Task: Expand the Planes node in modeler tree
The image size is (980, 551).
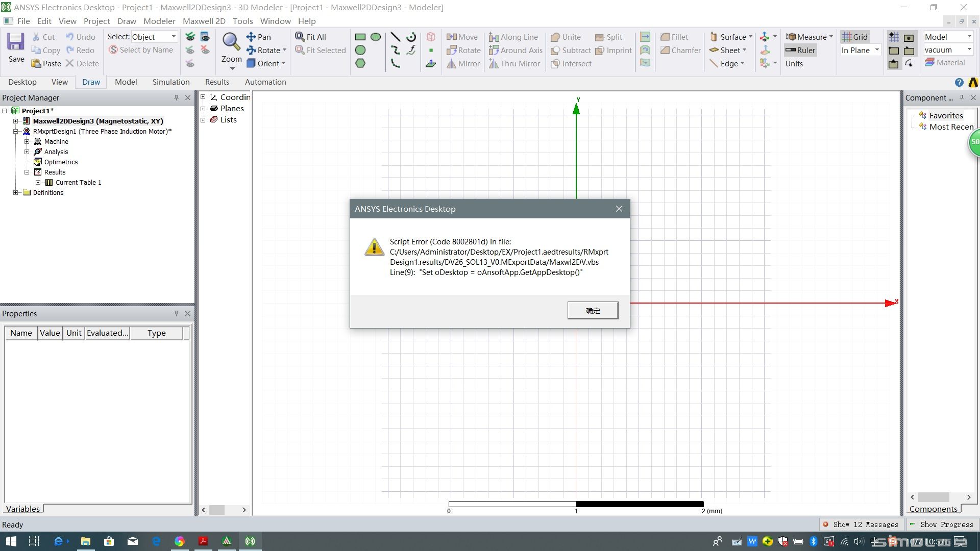Action: pyautogui.click(x=203, y=108)
